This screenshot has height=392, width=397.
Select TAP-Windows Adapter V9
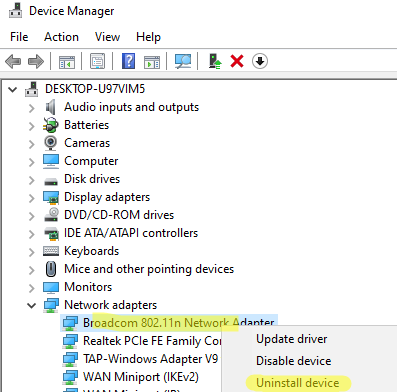coord(150,359)
